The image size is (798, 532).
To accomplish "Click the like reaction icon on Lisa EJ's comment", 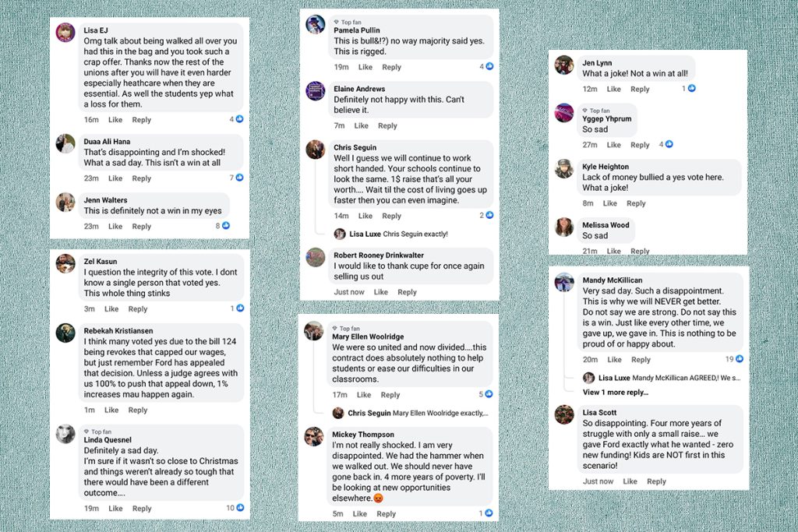I will (x=240, y=119).
